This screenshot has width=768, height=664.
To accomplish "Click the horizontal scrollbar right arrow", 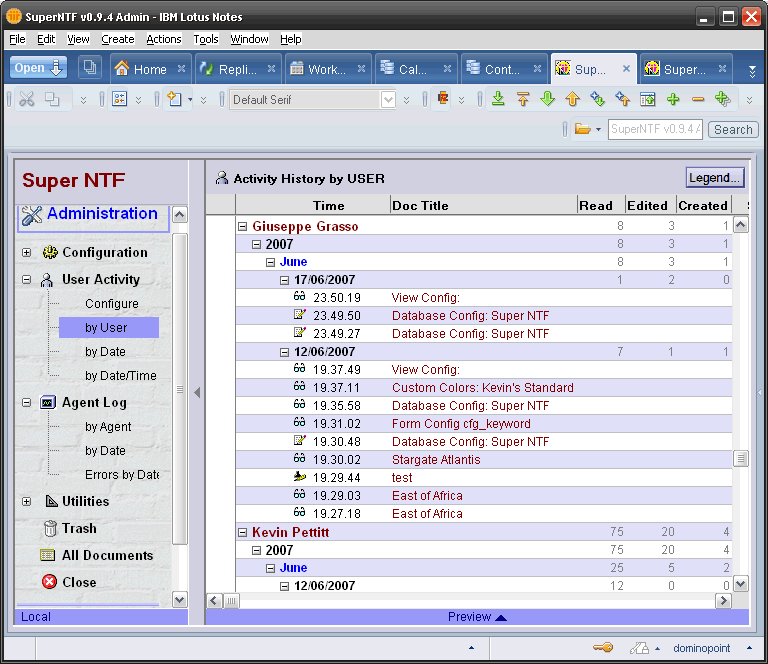I will pyautogui.click(x=723, y=600).
